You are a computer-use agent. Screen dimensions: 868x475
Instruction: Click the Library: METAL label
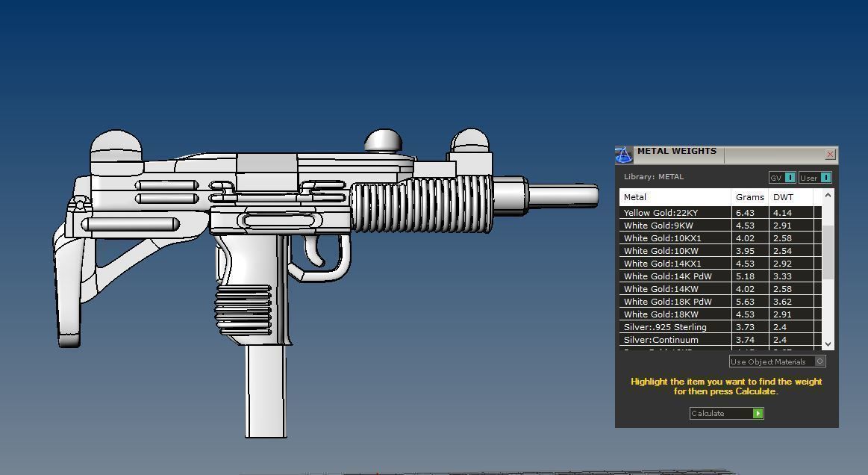654,177
